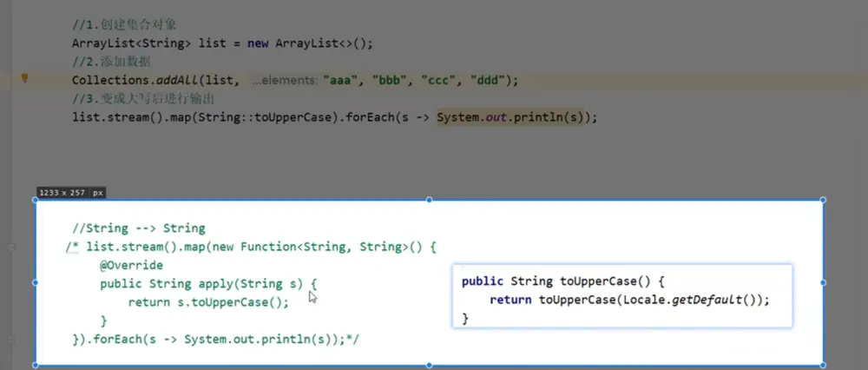Click the "@Override" annotation
Viewport: 868px width, 370px height.
[131, 265]
